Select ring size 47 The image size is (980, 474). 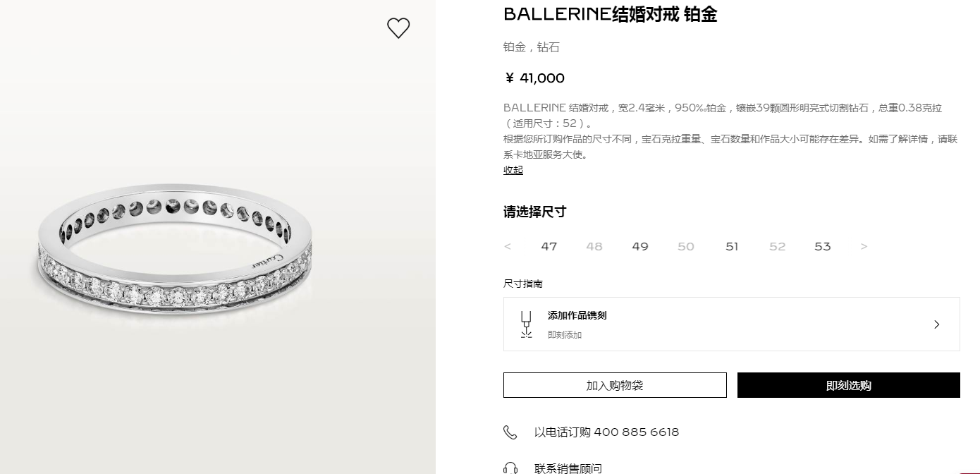[x=549, y=247]
